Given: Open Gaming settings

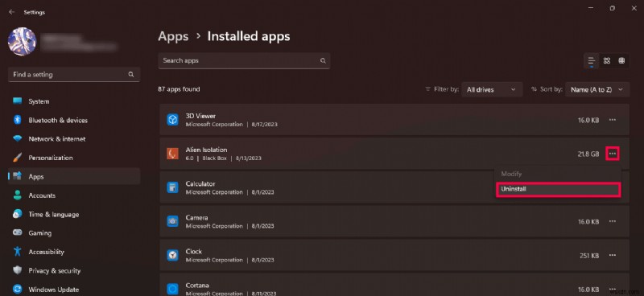Looking at the screenshot, I should pyautogui.click(x=74, y=232).
